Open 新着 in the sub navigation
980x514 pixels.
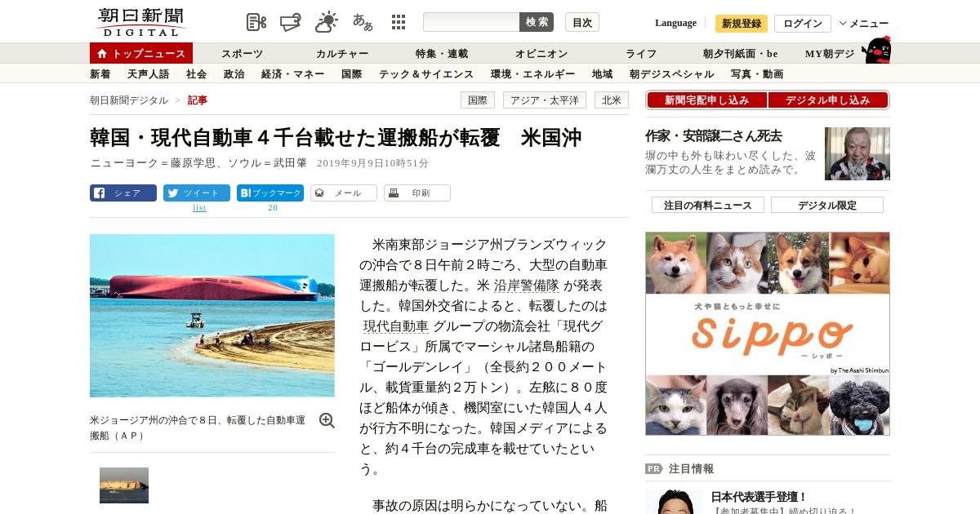(100, 74)
